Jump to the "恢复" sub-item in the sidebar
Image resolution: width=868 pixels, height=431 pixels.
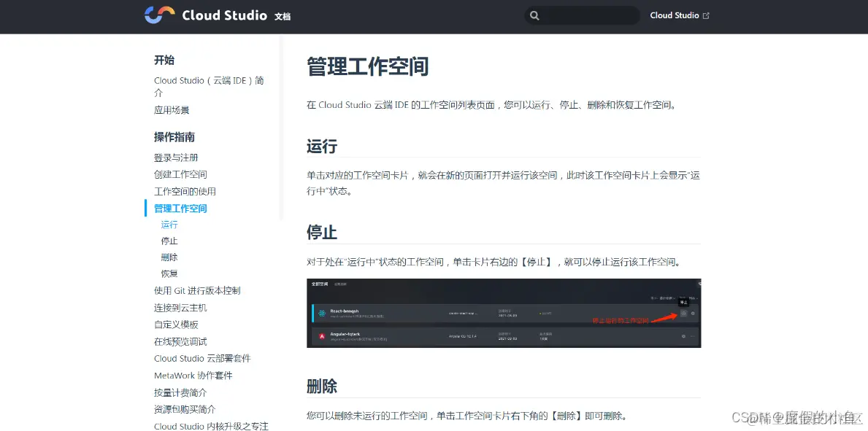[169, 274]
